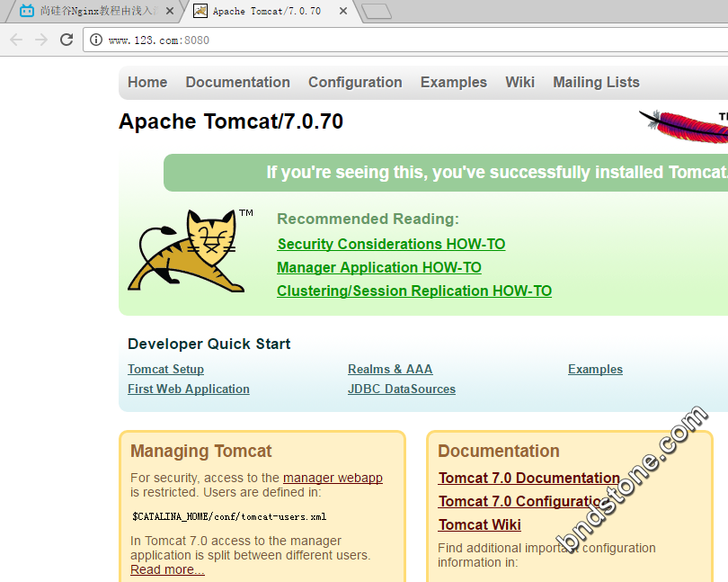Click the Apache feather logo
Screen dimensions: 728x582
(683, 126)
